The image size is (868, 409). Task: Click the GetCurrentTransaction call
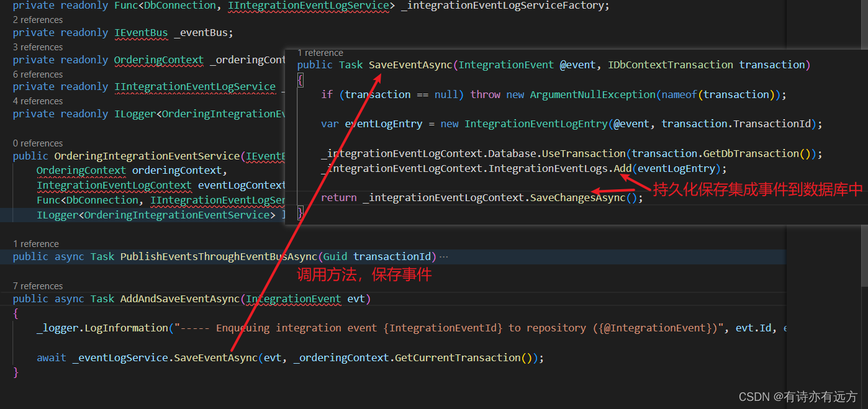click(x=457, y=357)
